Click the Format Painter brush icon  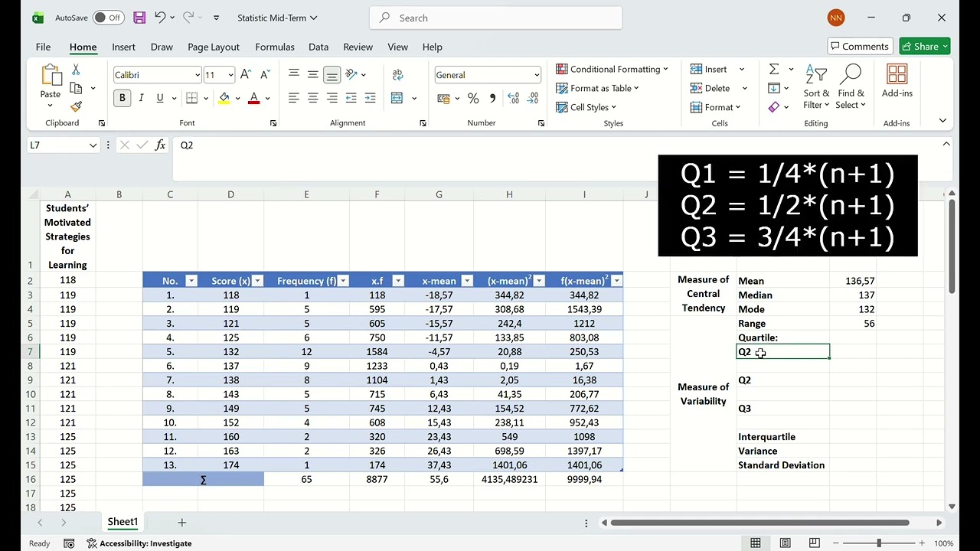76,106
